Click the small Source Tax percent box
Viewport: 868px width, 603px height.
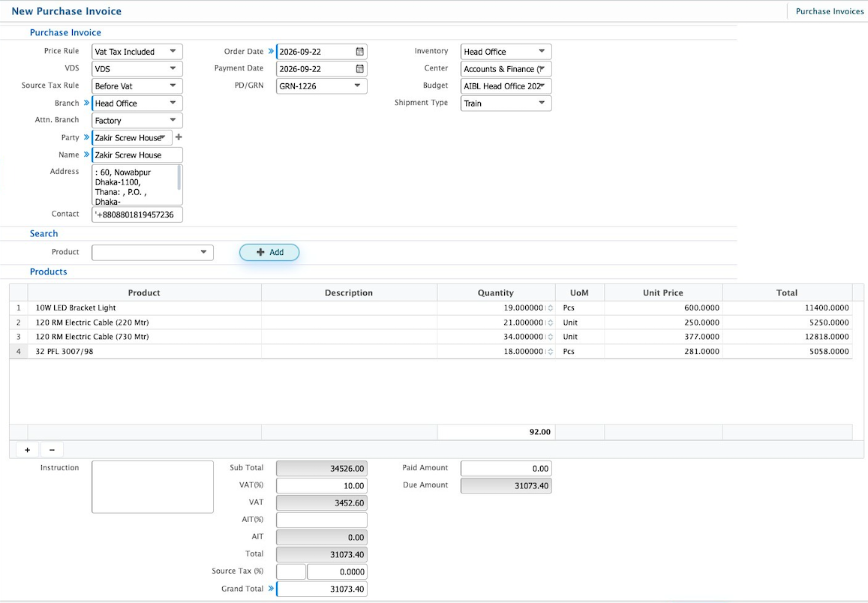coord(290,571)
